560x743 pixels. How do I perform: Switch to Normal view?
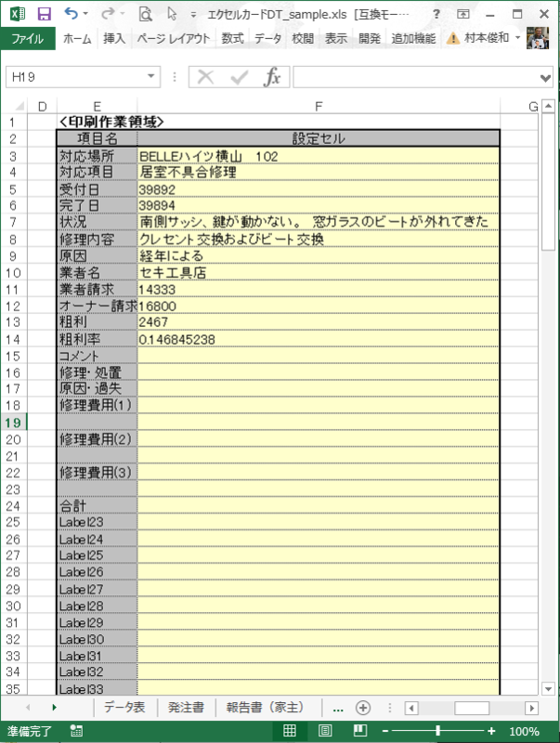click(290, 731)
